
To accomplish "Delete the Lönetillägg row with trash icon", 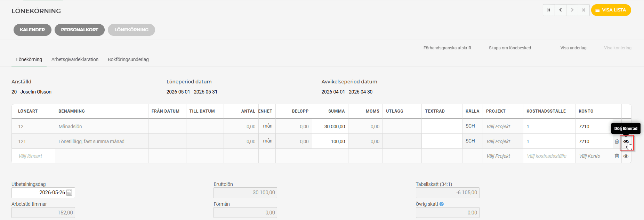I will [617, 141].
